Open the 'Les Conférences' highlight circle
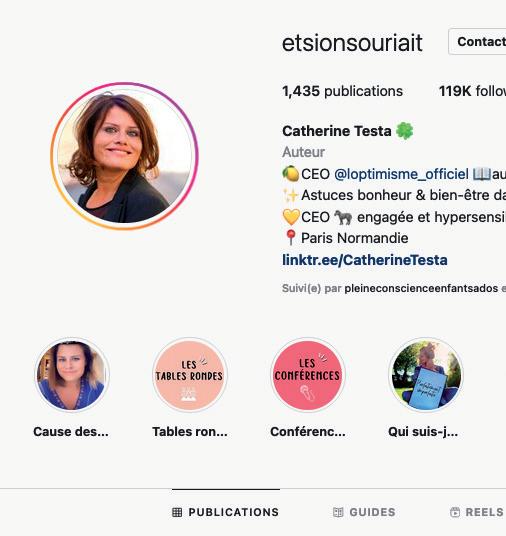Viewport: 506px width, 536px height. [x=308, y=375]
